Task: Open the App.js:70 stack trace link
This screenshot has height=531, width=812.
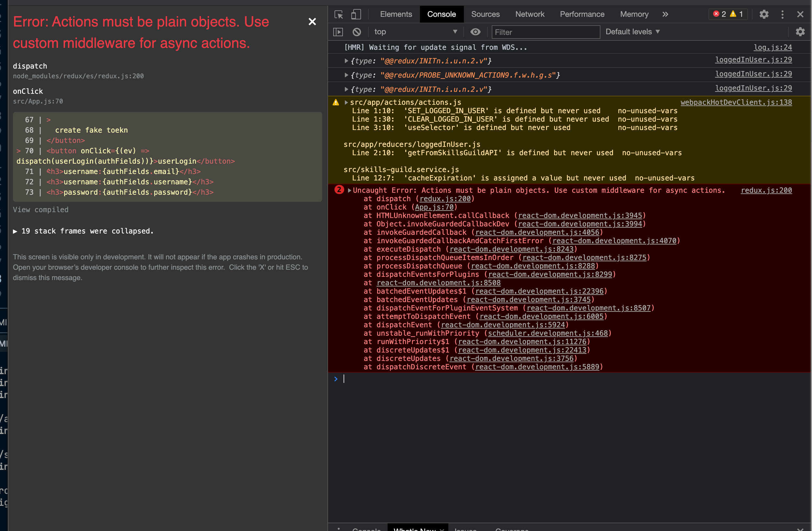Action: [x=434, y=207]
